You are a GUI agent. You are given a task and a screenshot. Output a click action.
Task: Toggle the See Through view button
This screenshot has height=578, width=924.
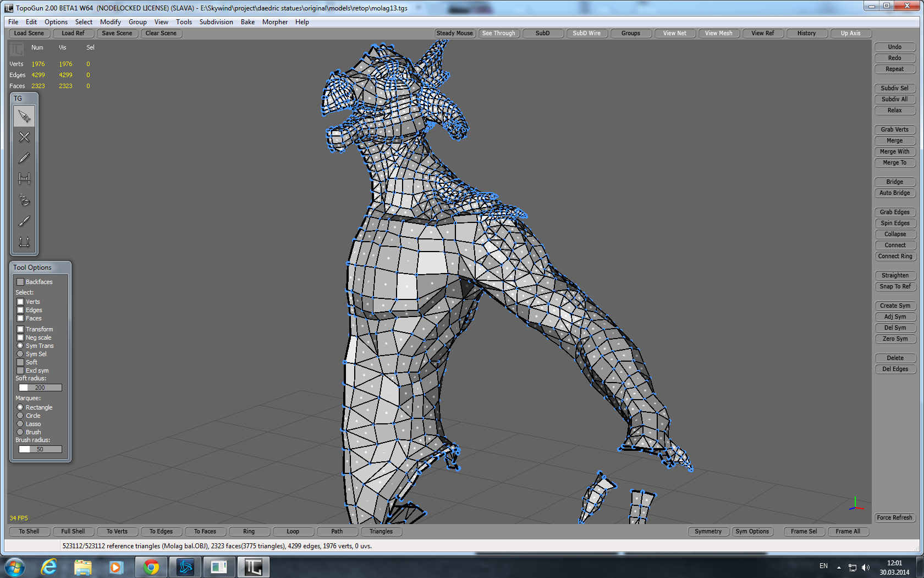tap(499, 33)
